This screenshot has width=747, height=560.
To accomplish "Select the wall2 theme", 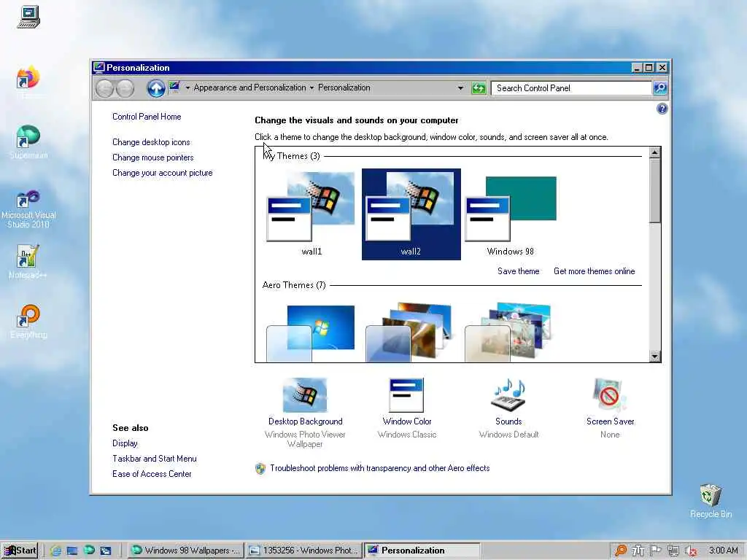I will (x=411, y=214).
